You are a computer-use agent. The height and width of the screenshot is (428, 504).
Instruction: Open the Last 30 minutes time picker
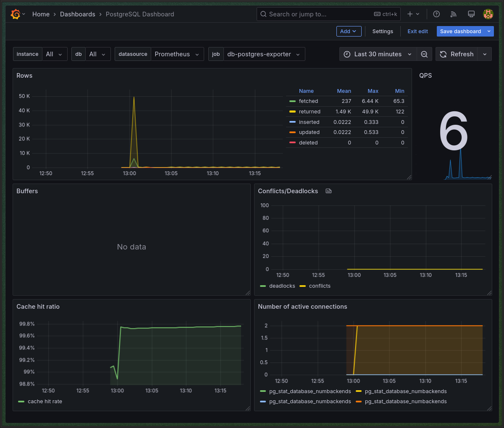tap(378, 54)
